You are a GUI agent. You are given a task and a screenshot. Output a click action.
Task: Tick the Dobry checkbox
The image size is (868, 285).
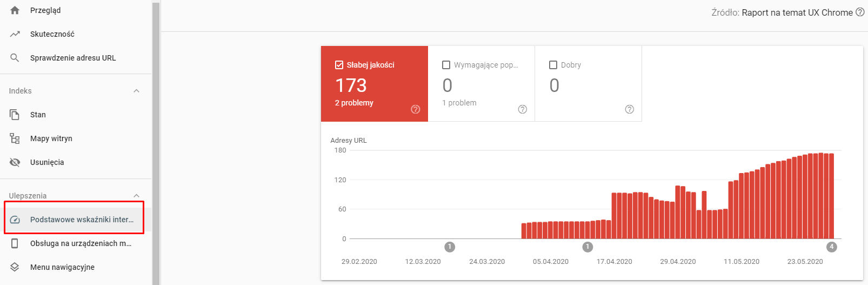553,65
